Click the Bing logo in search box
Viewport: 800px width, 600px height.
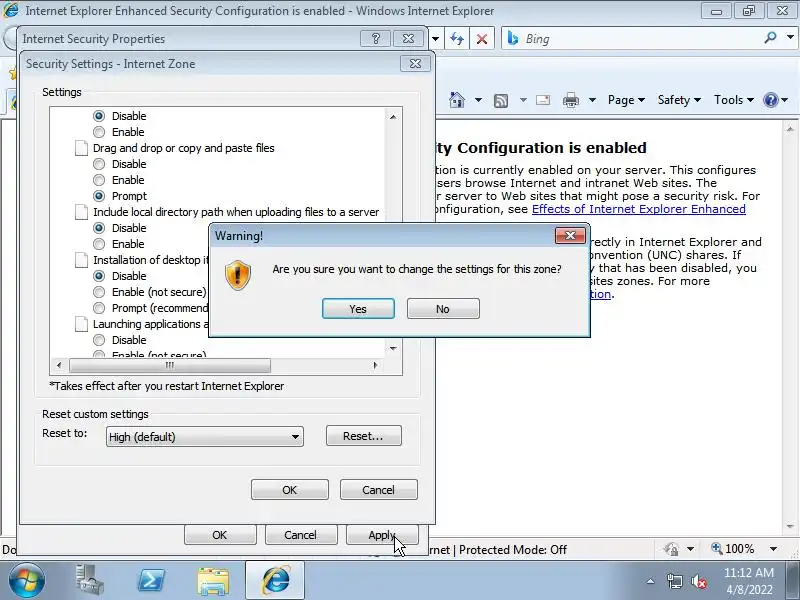pyautogui.click(x=513, y=39)
